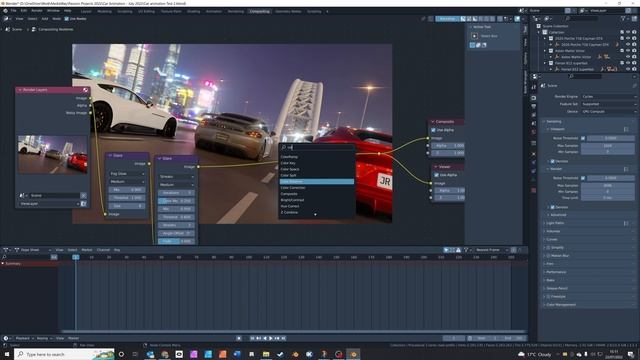This screenshot has height=360, width=640.
Task: Adjust the Fade slider on Streaks Glare node
Action: (176, 241)
